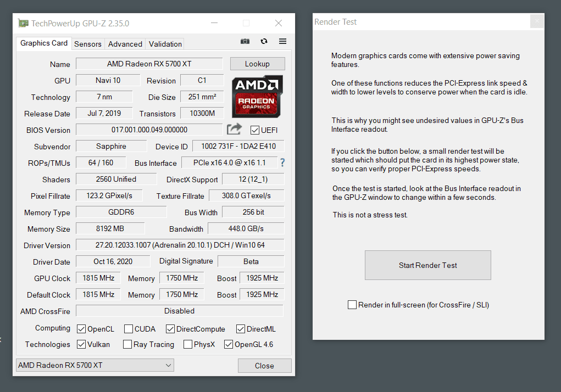Toggle the CUDA checkbox

click(129, 329)
